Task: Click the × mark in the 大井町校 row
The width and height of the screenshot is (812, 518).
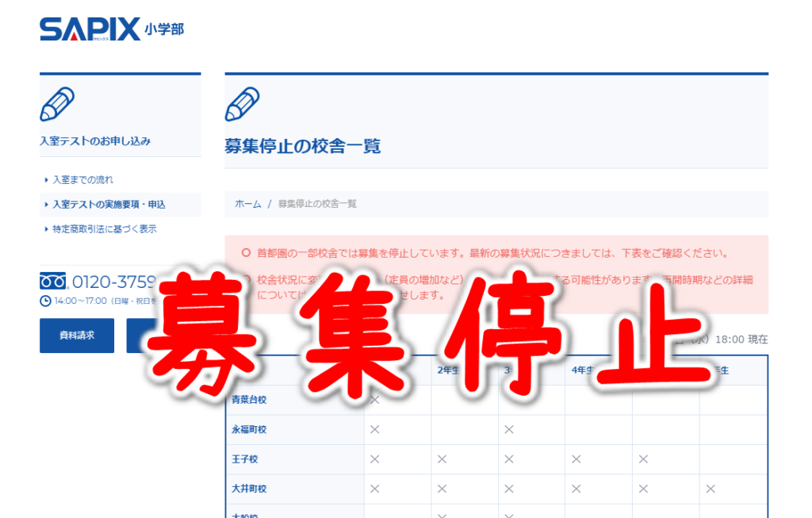Action: [377, 489]
